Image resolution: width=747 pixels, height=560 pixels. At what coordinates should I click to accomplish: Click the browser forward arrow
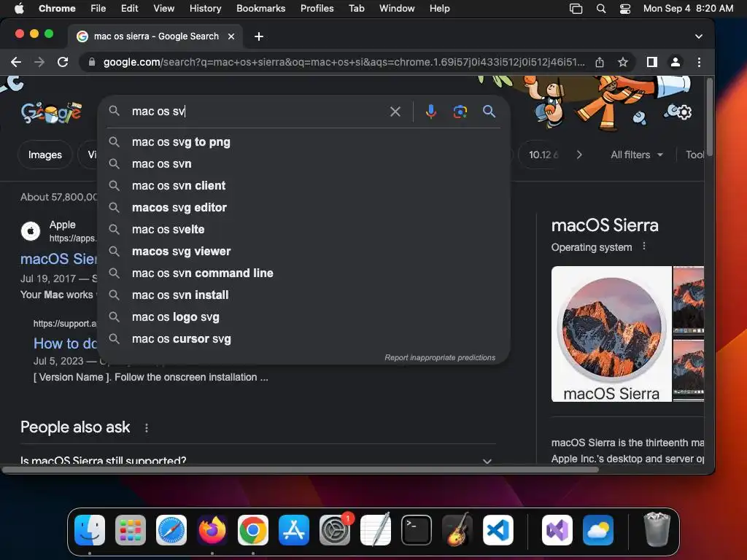click(x=39, y=62)
